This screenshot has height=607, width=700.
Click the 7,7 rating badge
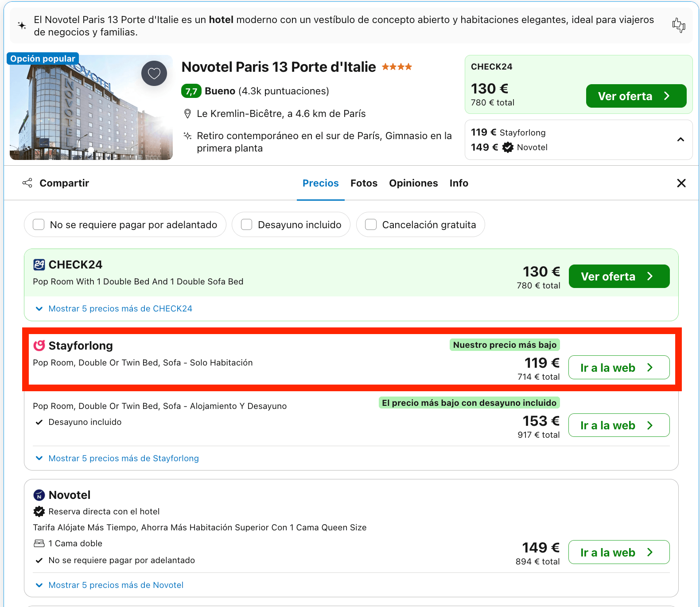pos(191,91)
